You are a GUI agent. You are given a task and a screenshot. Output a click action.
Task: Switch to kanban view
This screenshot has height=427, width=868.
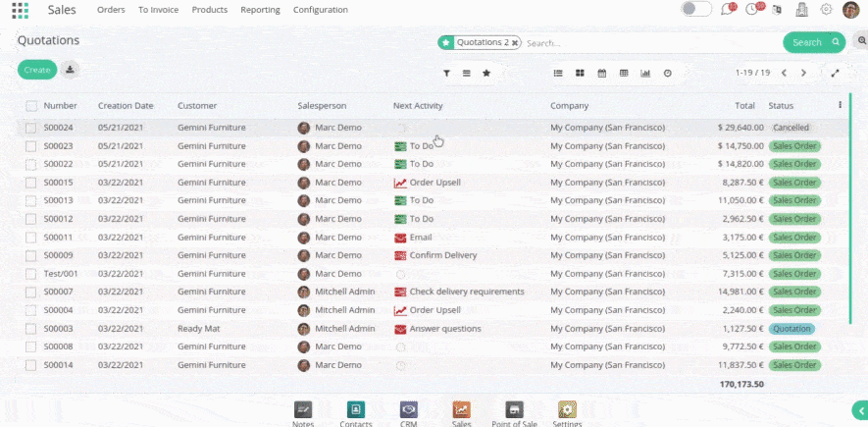click(x=580, y=73)
